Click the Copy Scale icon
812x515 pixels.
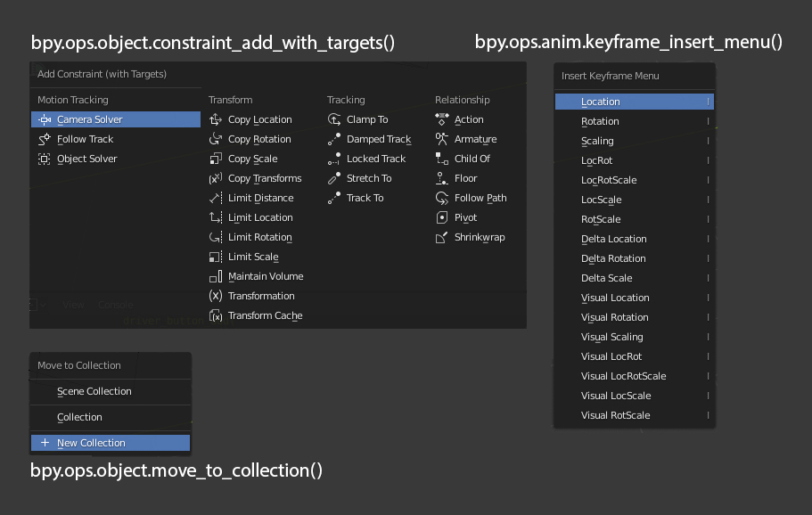216,159
